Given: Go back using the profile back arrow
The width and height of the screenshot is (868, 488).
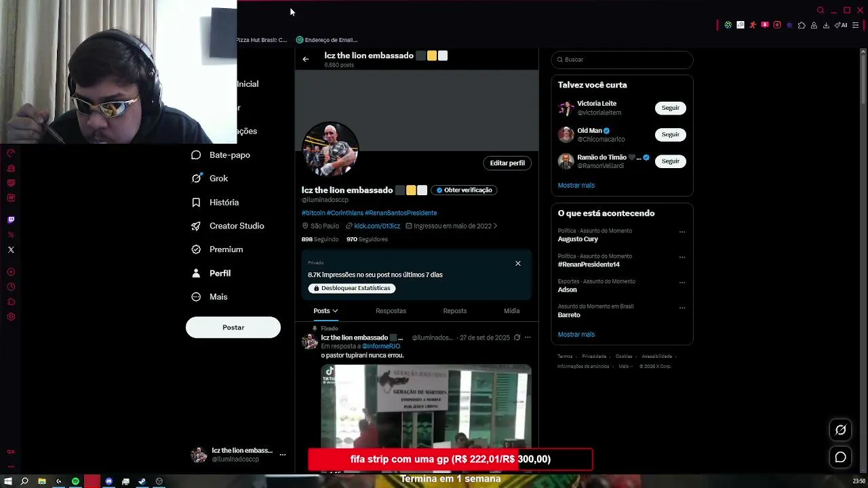Looking at the screenshot, I should click(306, 59).
